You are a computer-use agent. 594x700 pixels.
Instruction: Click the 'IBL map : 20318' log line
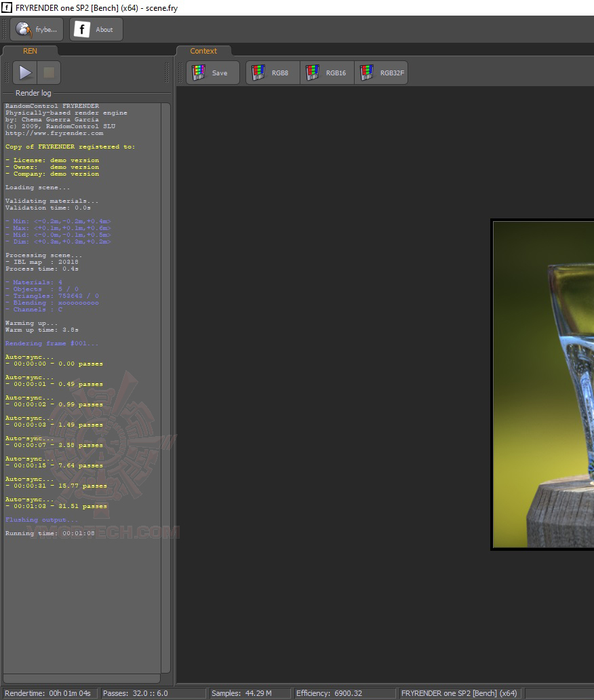42,262
